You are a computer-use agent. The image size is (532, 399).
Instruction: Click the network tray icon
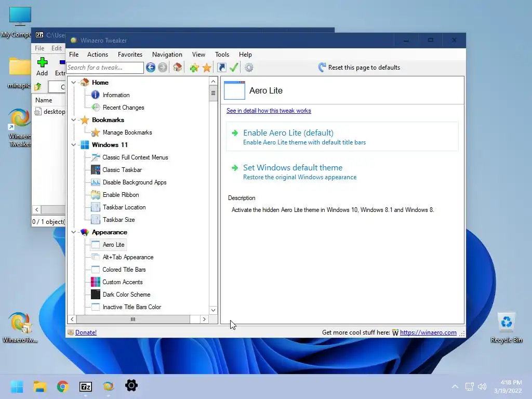[x=470, y=387]
